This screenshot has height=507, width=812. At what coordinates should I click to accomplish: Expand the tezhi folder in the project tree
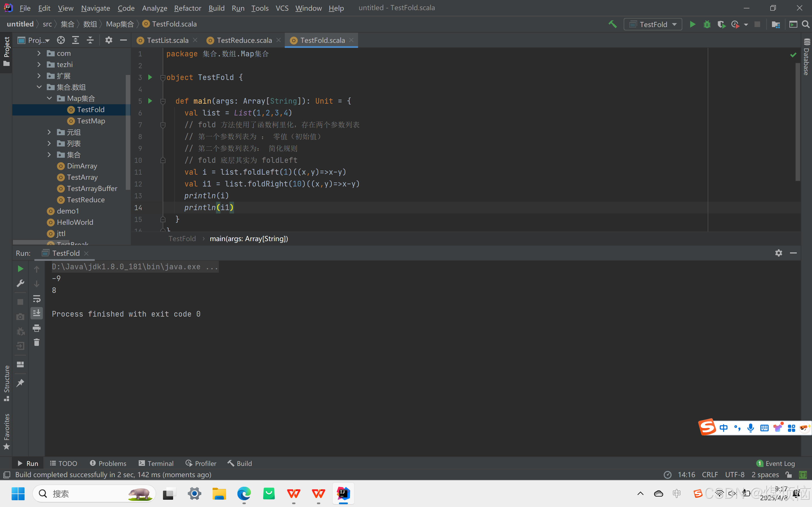[x=39, y=65]
